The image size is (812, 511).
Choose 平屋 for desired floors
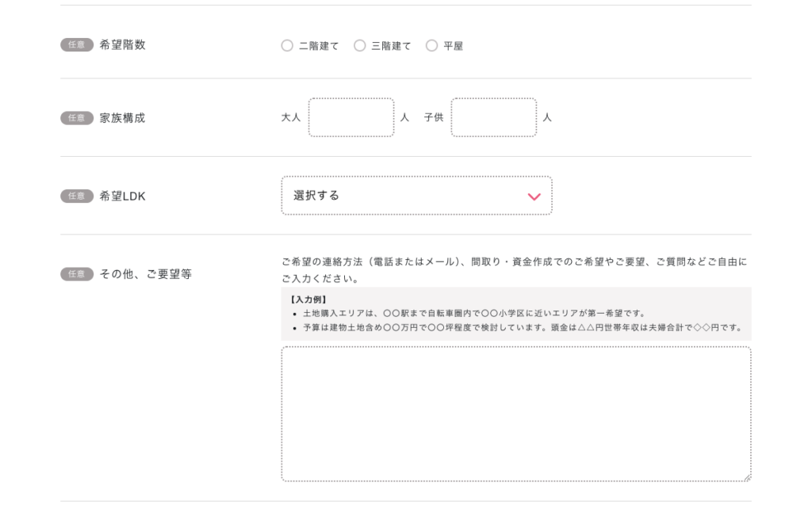pos(431,45)
